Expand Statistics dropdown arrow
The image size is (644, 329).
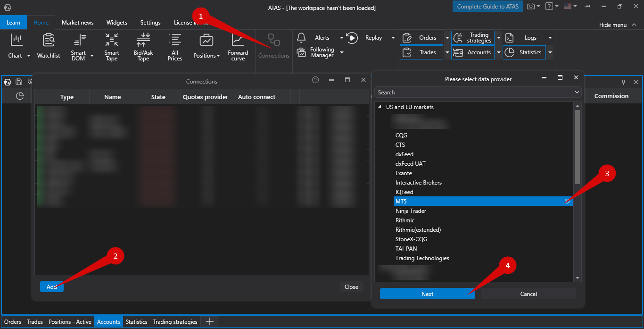tap(550, 52)
